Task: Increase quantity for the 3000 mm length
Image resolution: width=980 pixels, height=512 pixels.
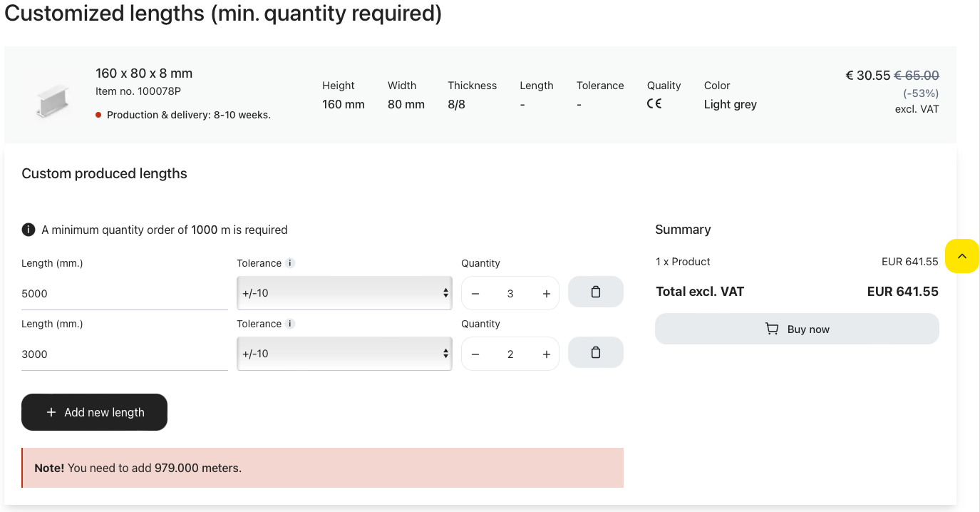Action: pyautogui.click(x=546, y=354)
